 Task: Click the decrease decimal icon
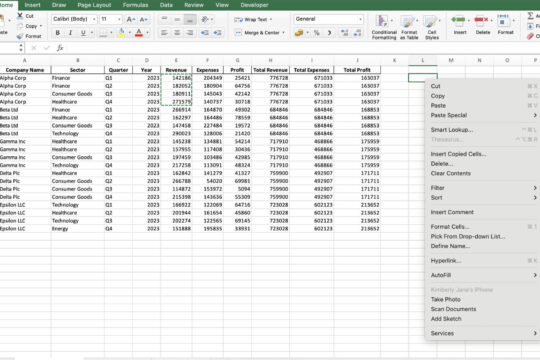pos(357,33)
